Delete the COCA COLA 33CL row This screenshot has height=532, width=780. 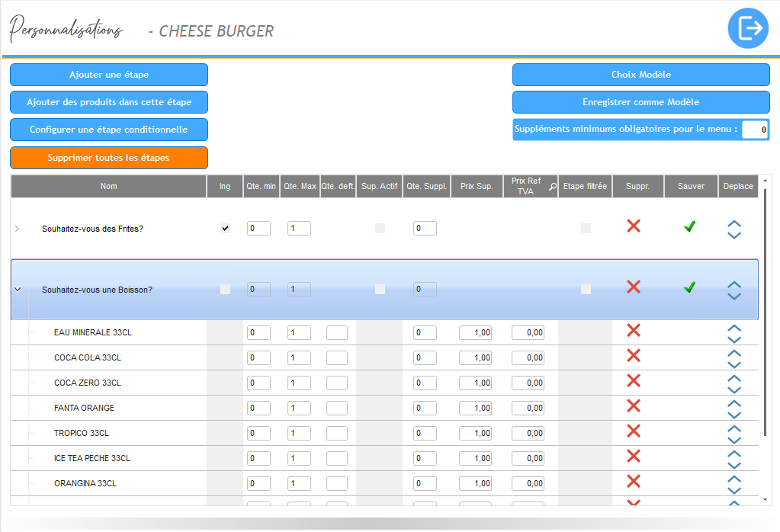pyautogui.click(x=633, y=356)
